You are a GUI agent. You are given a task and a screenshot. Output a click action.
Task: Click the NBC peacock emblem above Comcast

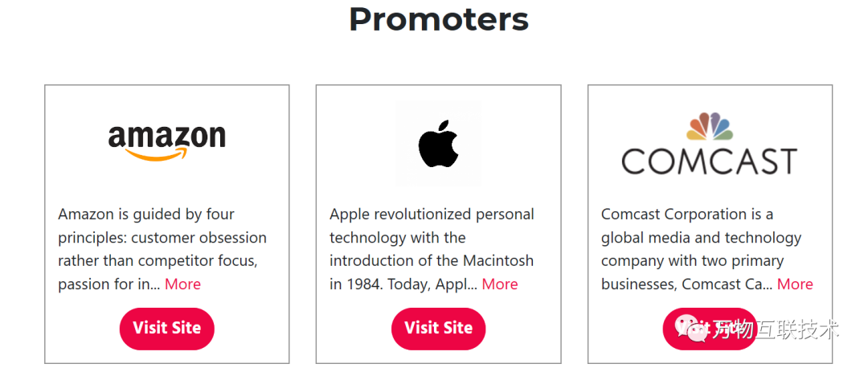pyautogui.click(x=709, y=126)
